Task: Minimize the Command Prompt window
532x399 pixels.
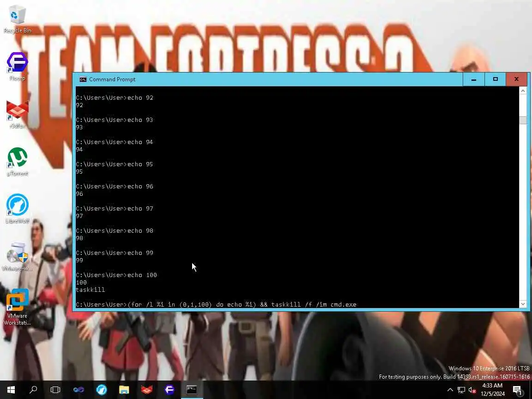Action: (x=474, y=79)
